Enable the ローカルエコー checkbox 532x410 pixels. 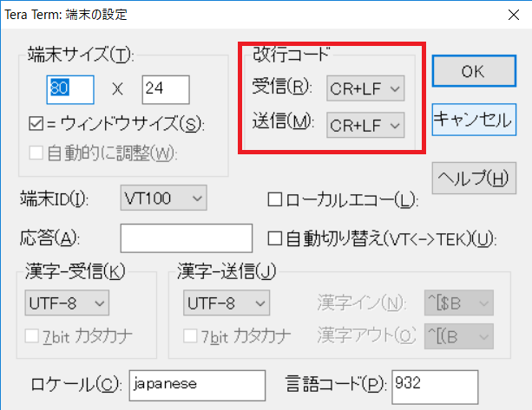coord(274,200)
